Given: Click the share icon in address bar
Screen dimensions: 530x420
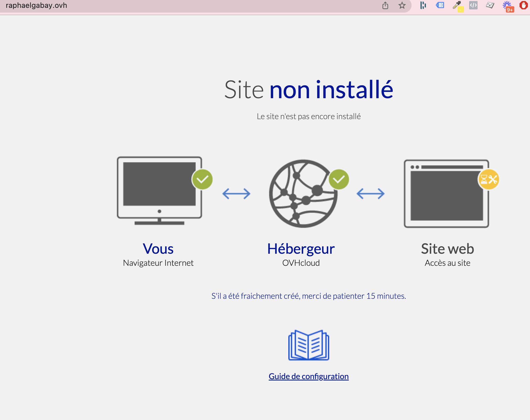Looking at the screenshot, I should (385, 5).
